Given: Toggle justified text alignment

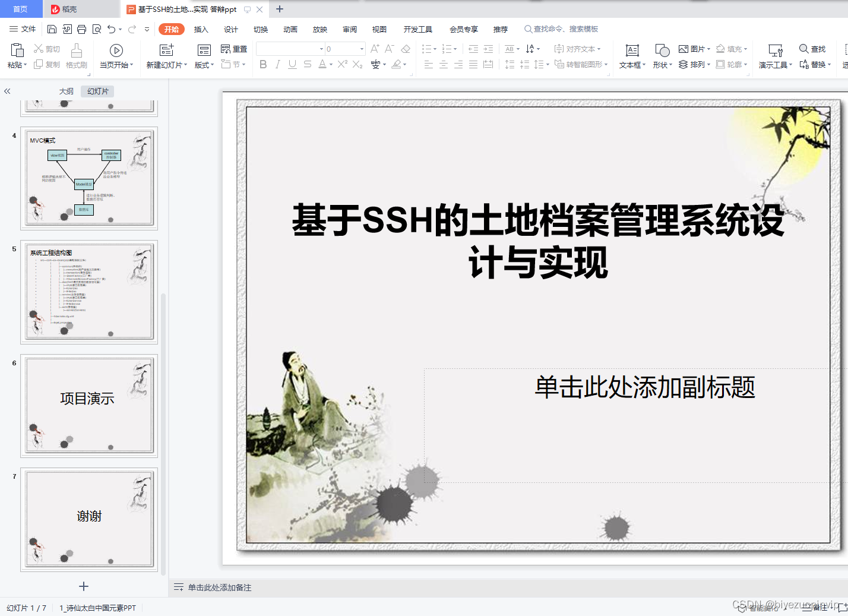Looking at the screenshot, I should coord(473,64).
